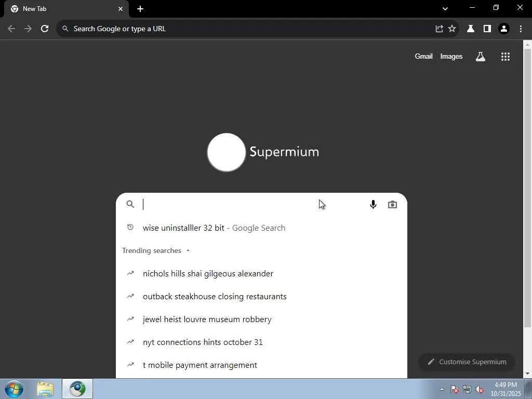Close the New Tab tab
Image resolution: width=532 pixels, height=399 pixels.
coord(121,9)
